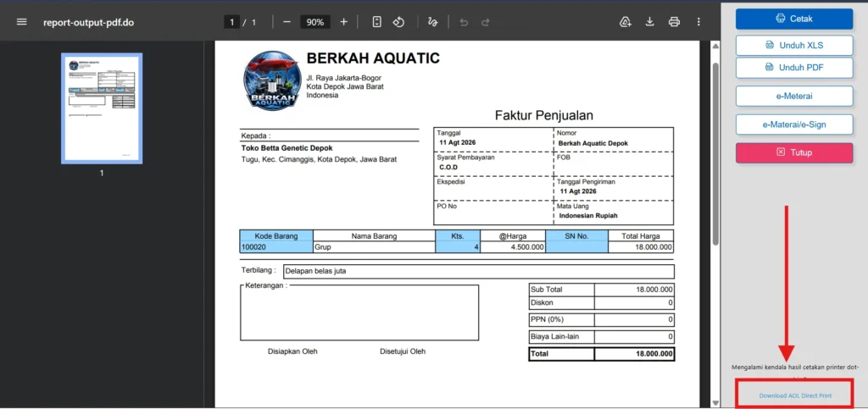Click the report-output-pdf.do file title

coord(88,23)
